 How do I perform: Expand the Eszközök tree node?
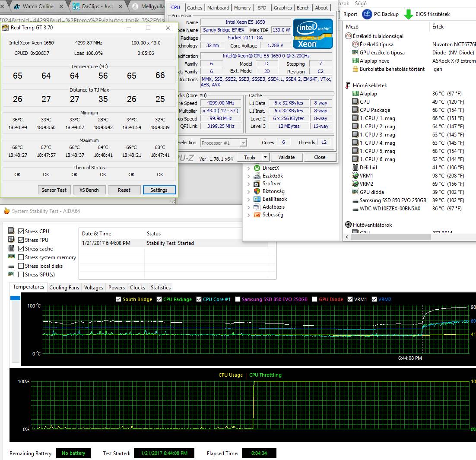click(x=249, y=176)
